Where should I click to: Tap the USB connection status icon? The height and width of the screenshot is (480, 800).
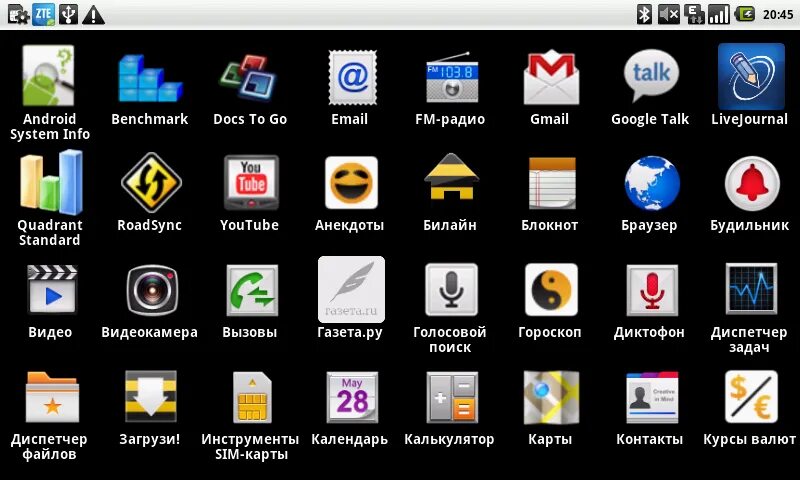click(68, 14)
